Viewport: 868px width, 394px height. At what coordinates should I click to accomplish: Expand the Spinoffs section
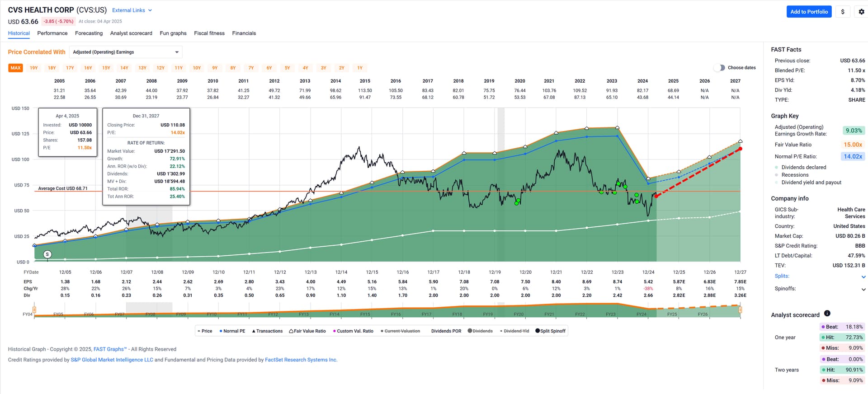(863, 289)
